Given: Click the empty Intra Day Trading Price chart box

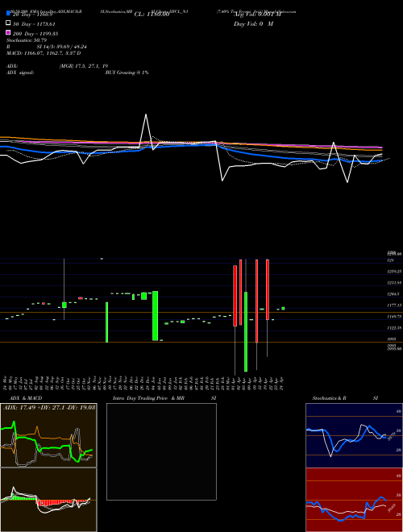Looking at the screenshot, I should click(161, 451).
